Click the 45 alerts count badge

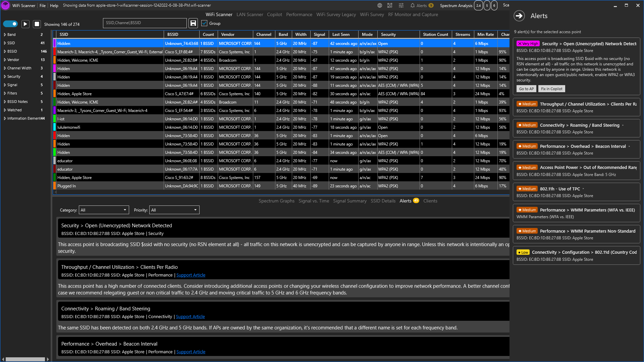pyautogui.click(x=416, y=200)
